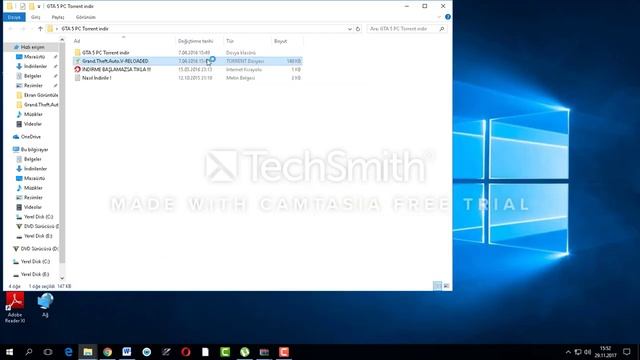
Task: Switch to large thumbnails view via status bar icon
Action: [x=446, y=286]
